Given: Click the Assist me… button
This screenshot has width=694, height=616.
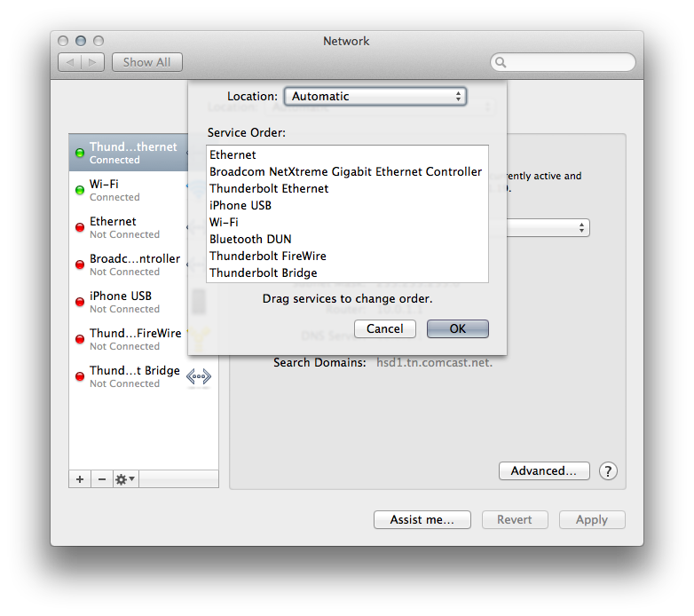Looking at the screenshot, I should [x=422, y=519].
